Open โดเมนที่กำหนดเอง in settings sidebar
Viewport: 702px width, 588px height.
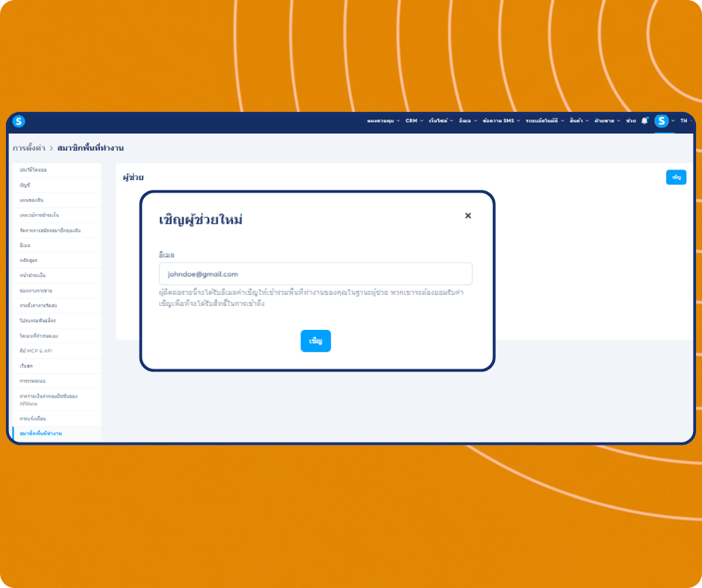(x=56, y=336)
